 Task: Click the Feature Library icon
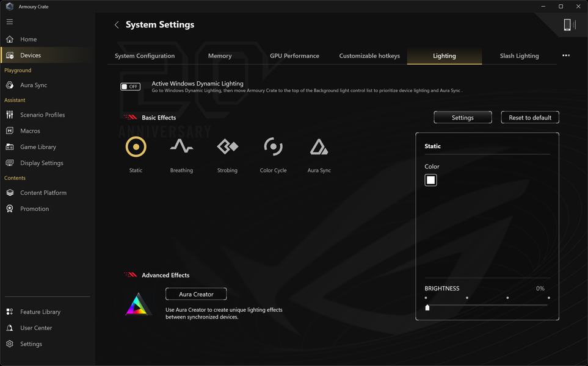tap(10, 312)
